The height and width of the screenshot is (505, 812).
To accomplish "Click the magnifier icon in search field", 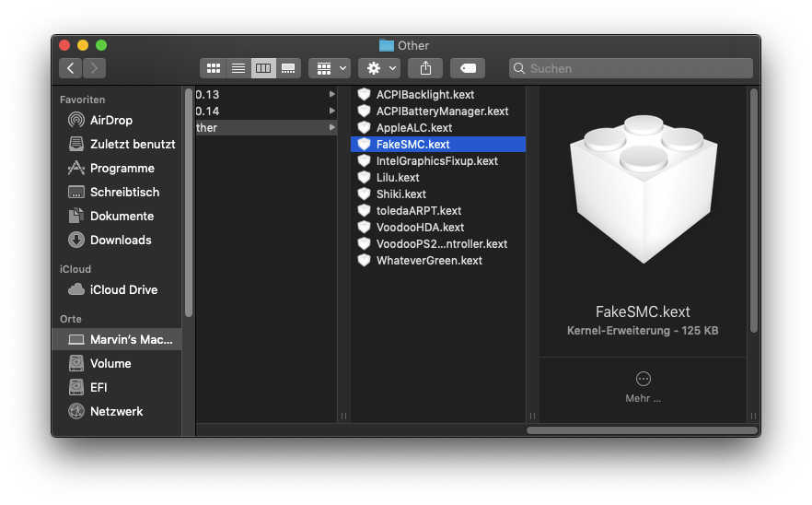I will click(x=519, y=68).
